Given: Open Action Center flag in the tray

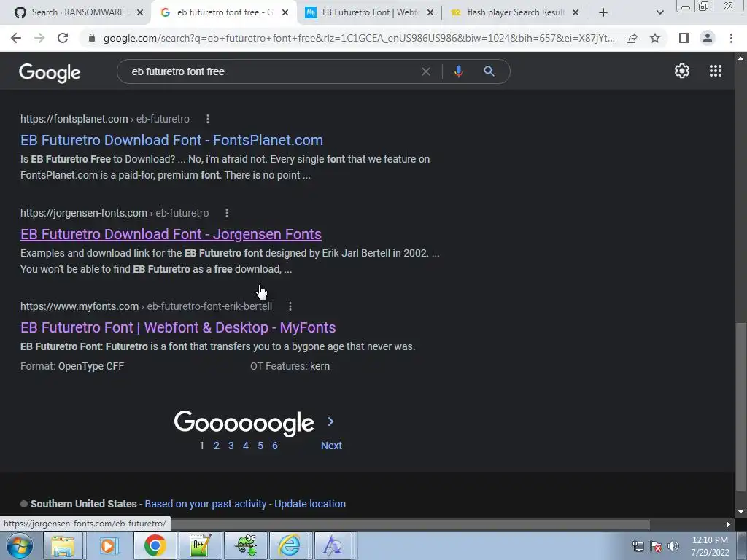Looking at the screenshot, I should click(x=656, y=546).
